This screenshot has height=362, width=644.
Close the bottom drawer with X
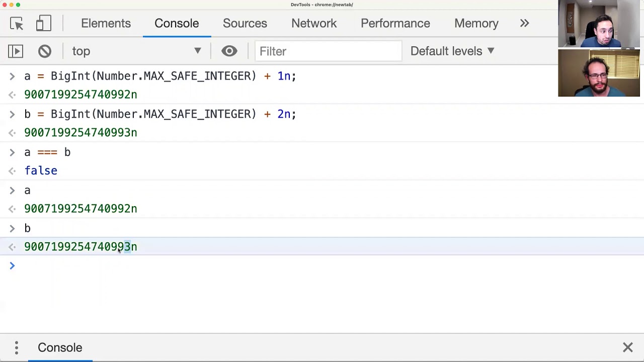tap(627, 347)
